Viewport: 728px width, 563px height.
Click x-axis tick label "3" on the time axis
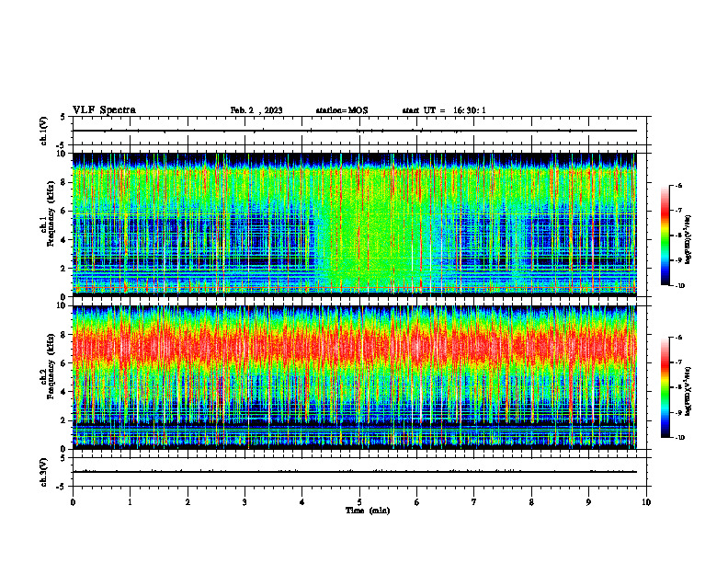(245, 502)
